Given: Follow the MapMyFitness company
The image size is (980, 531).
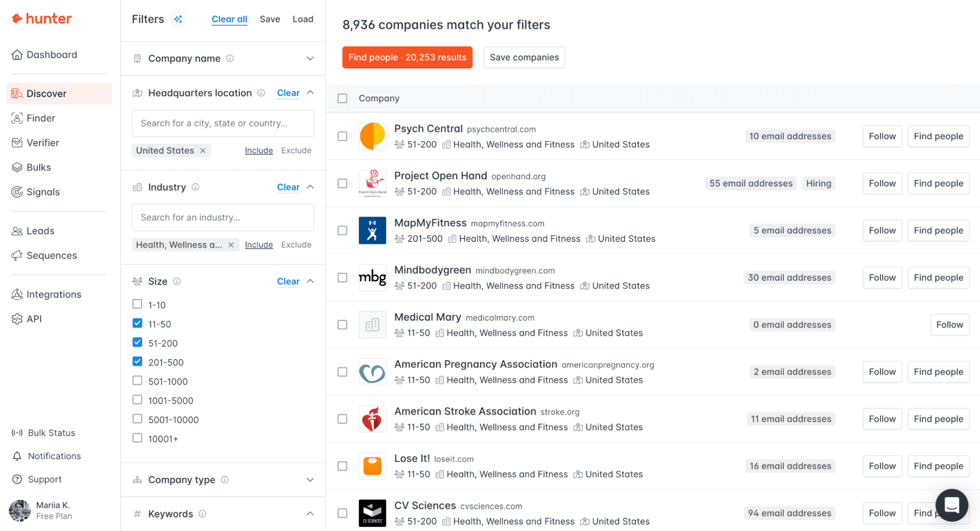Looking at the screenshot, I should [x=881, y=230].
